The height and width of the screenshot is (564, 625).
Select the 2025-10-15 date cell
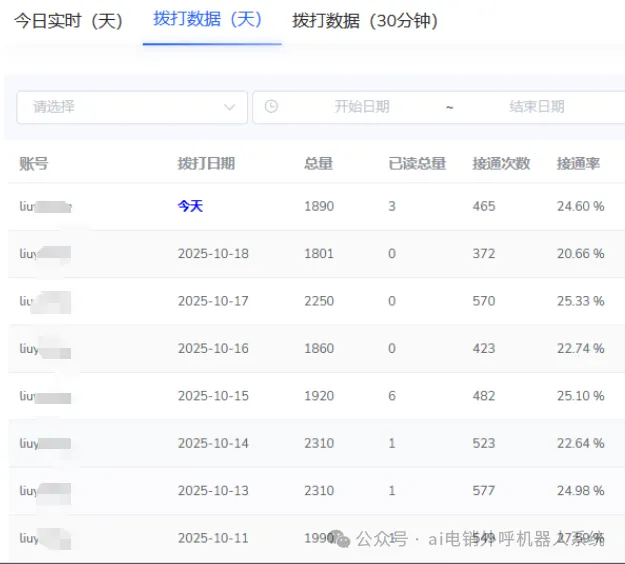(x=213, y=396)
